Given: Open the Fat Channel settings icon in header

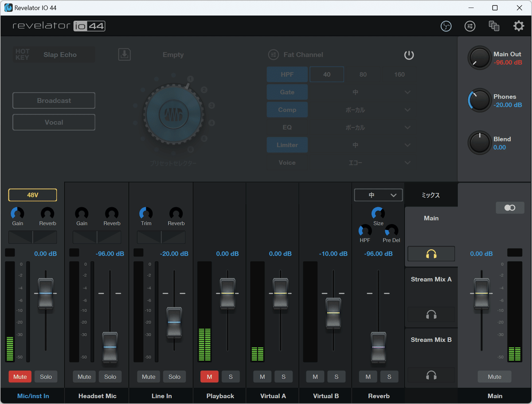Looking at the screenshot, I should click(x=470, y=26).
